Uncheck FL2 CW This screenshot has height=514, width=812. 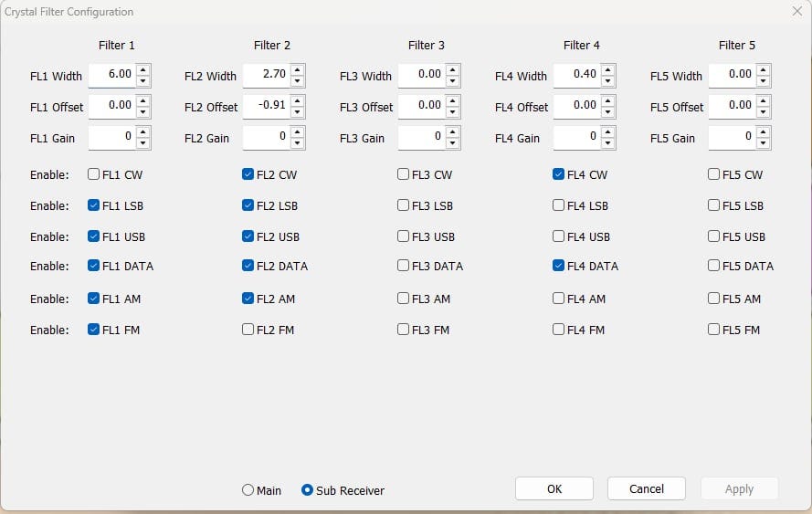click(x=248, y=174)
